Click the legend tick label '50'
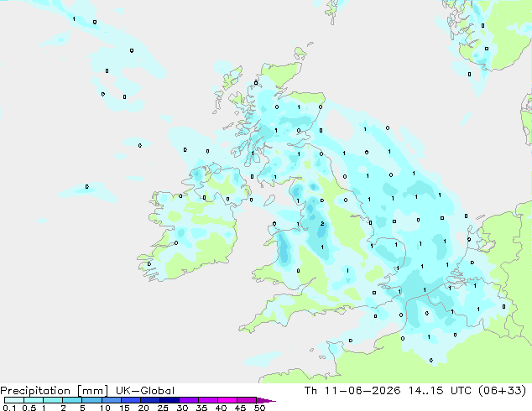 tap(259, 408)
